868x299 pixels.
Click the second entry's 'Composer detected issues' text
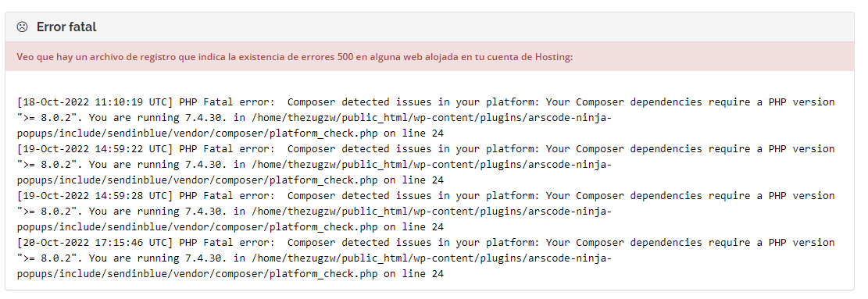click(x=358, y=148)
